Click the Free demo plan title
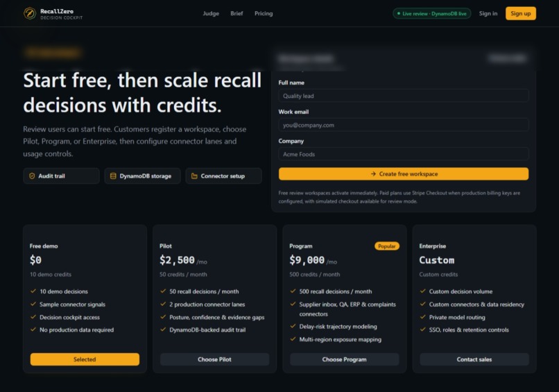Screen dimensions: 559x392 44,246
